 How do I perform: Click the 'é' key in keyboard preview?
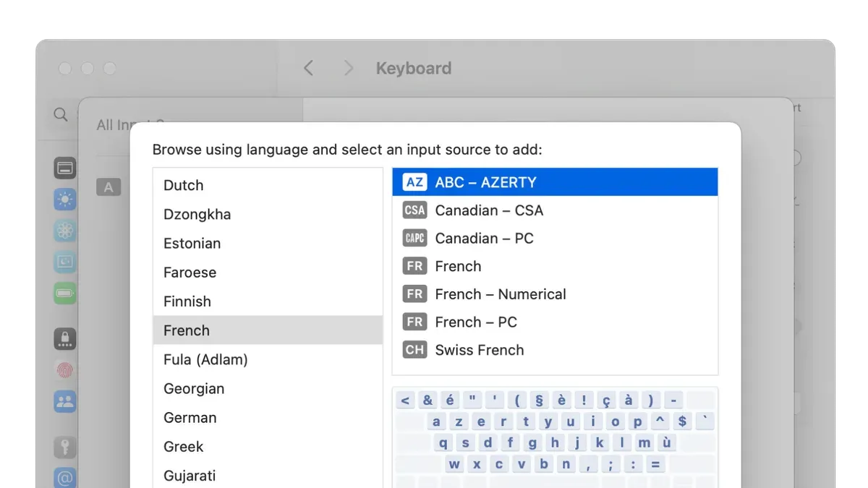451,401
